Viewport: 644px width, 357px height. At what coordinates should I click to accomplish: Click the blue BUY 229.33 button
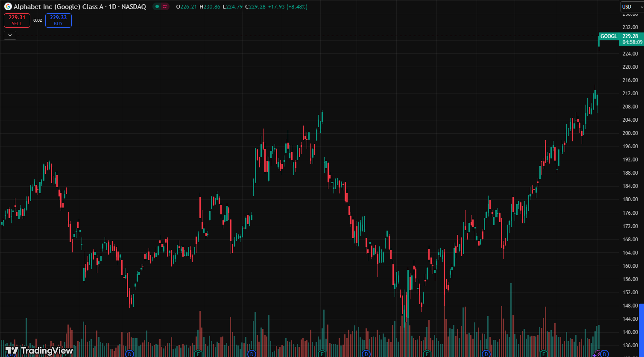pos(58,20)
